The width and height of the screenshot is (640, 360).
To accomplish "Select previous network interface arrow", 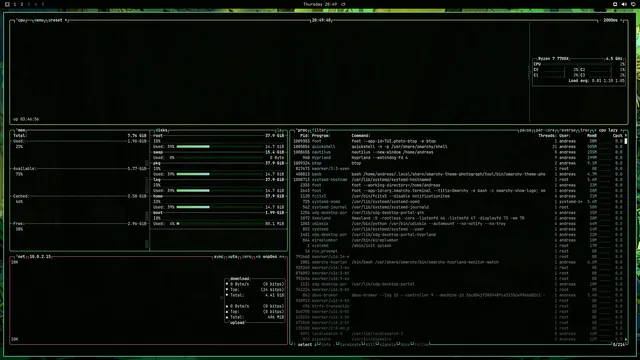I will [258, 257].
